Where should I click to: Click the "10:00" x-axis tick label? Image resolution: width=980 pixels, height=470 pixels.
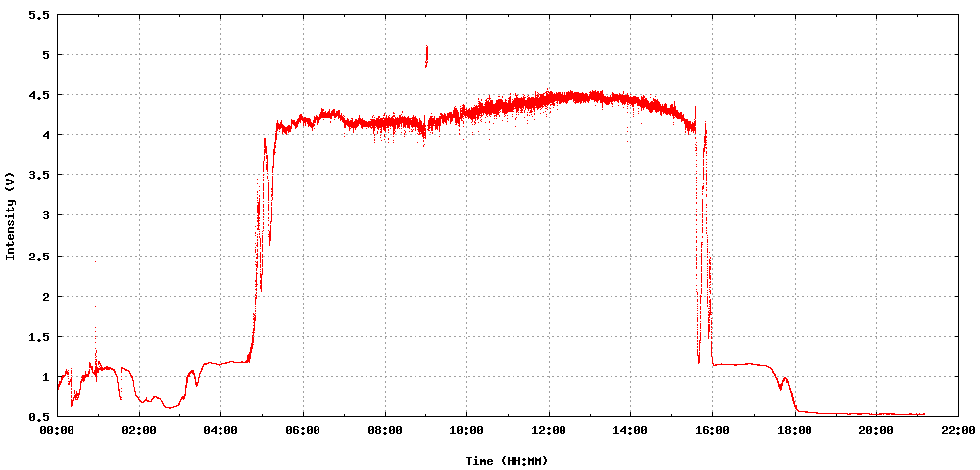click(x=466, y=430)
